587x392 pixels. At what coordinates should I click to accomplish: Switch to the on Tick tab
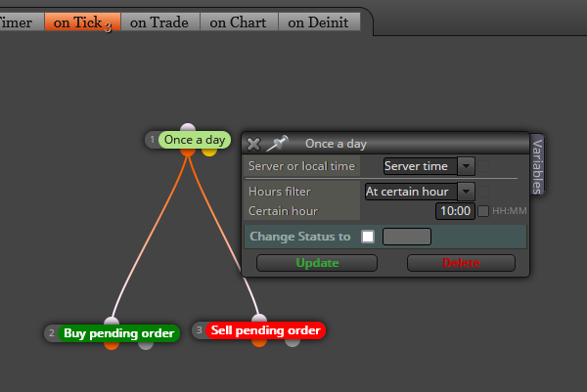[83, 22]
